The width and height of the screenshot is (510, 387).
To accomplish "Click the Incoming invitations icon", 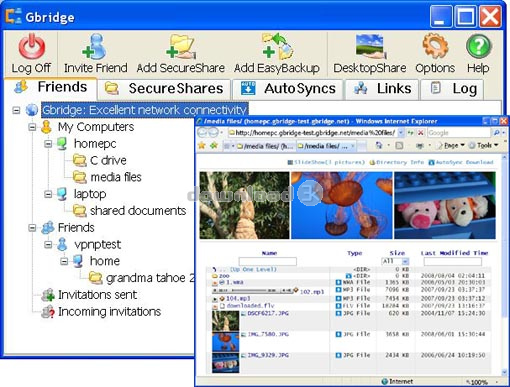I will point(48,312).
